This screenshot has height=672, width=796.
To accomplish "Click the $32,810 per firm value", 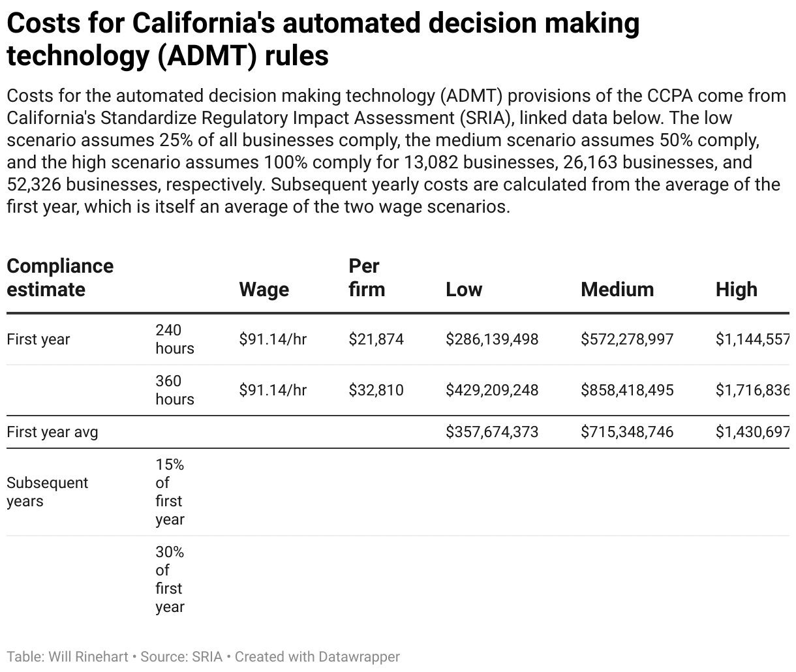I will [376, 390].
